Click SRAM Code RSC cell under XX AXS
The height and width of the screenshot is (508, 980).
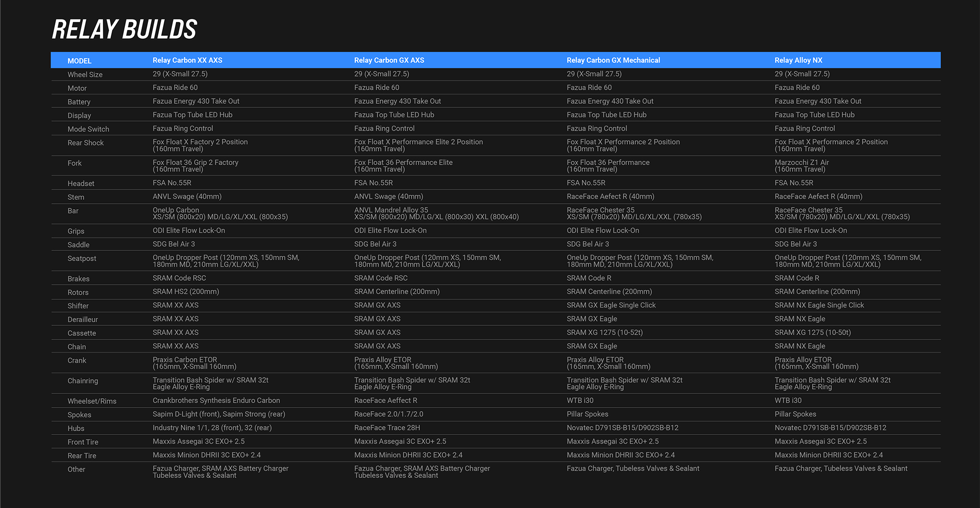[179, 278]
